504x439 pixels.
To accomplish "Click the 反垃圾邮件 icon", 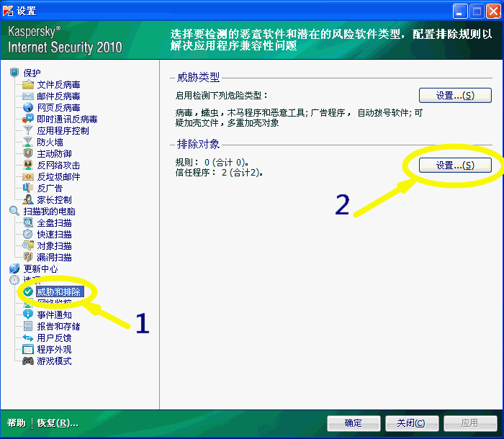I will tap(28, 176).
